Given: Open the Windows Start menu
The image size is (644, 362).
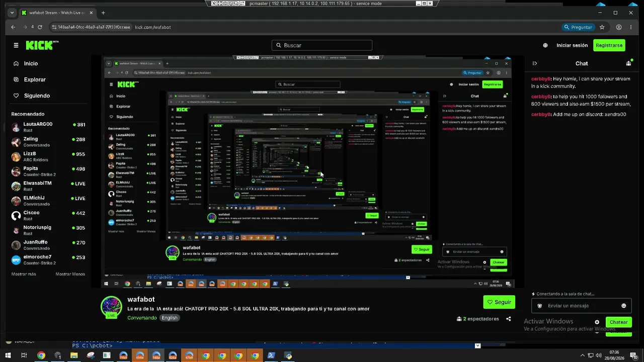Looking at the screenshot, I should (8, 355).
